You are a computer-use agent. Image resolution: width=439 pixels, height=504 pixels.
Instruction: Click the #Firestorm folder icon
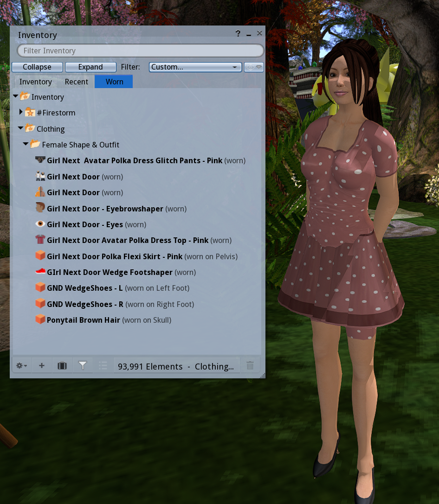(x=30, y=112)
